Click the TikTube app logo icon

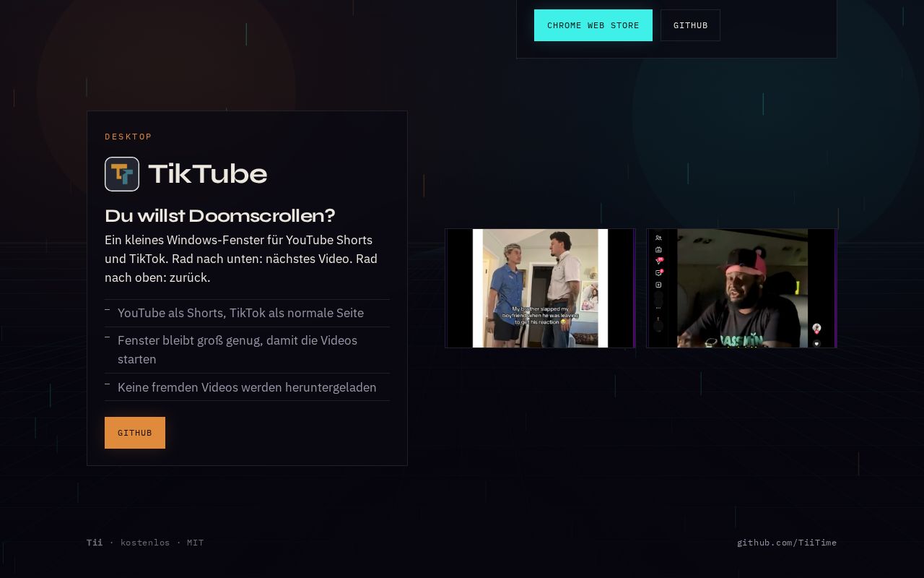[x=122, y=174]
